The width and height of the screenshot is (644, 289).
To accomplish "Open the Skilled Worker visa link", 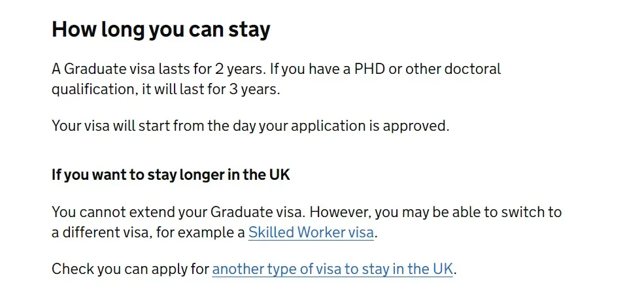I will (x=311, y=232).
